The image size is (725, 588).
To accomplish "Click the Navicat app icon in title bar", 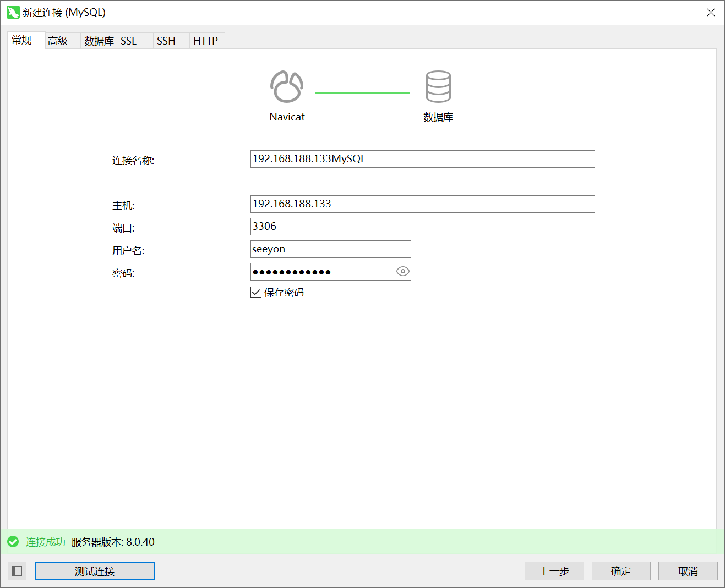I will coord(13,12).
